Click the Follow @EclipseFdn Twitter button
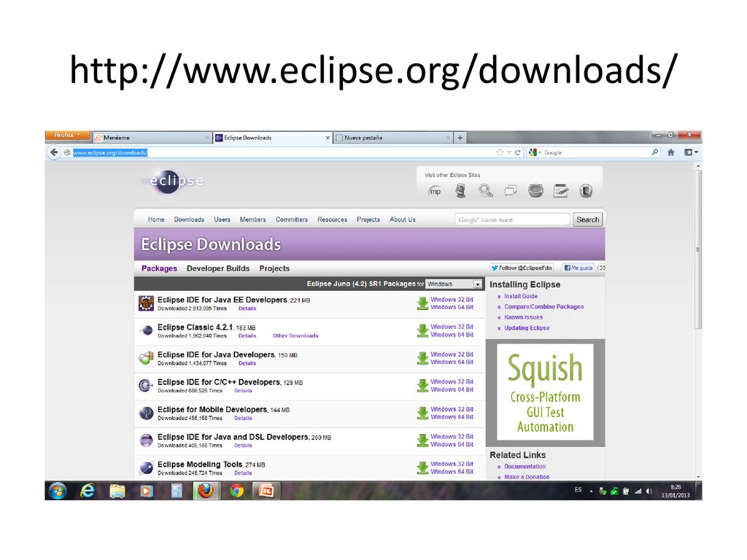Screen dimensions: 747x560 (x=522, y=268)
